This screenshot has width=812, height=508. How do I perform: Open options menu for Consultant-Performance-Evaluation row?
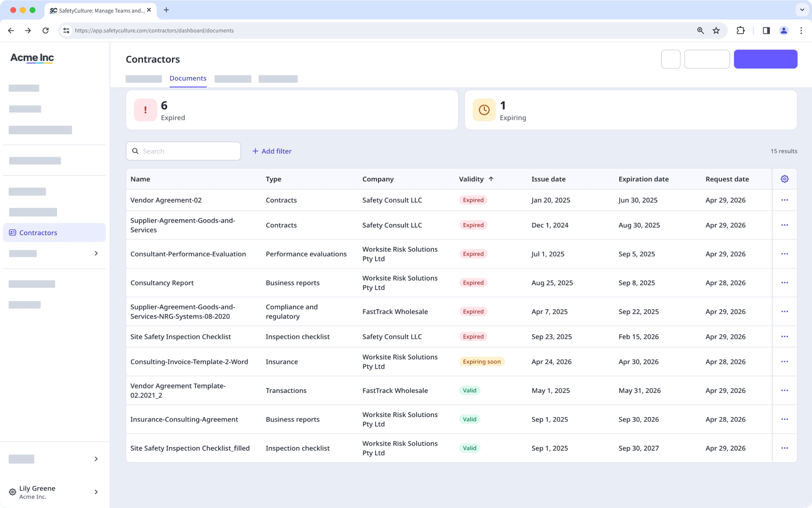point(784,254)
